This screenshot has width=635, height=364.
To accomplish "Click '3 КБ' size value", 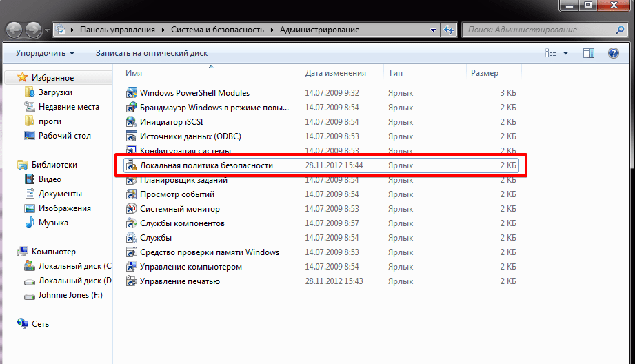I will pos(508,92).
